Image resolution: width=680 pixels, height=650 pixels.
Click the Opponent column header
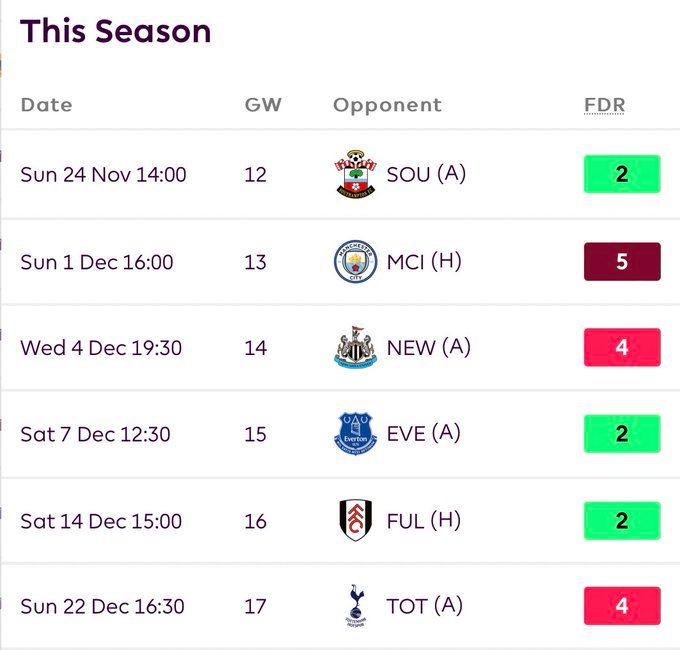[387, 105]
